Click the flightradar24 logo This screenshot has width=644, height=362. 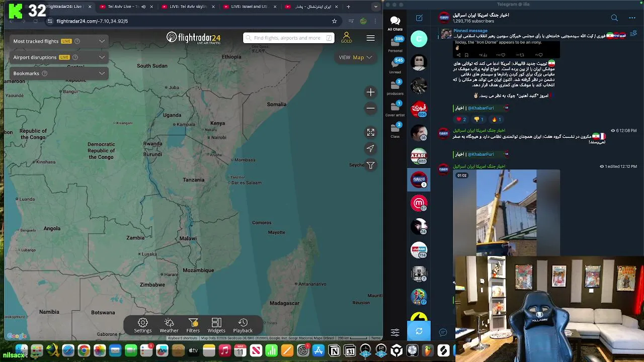click(194, 38)
